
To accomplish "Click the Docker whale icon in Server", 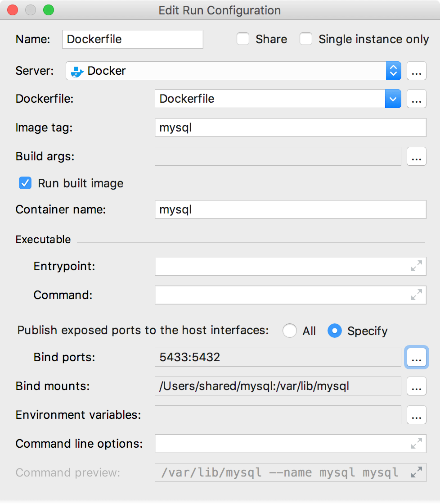I will pos(77,71).
